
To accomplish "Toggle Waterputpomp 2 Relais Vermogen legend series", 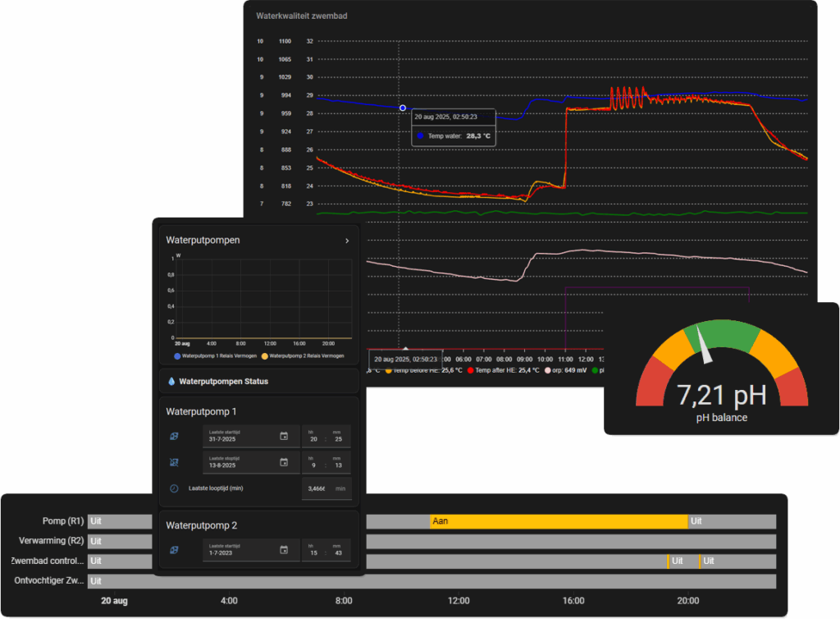I will point(304,355).
